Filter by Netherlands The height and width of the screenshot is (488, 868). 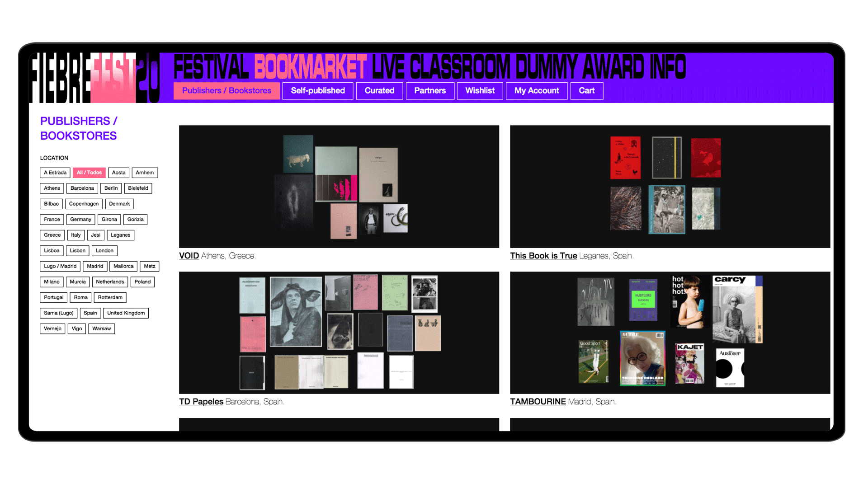110,282
